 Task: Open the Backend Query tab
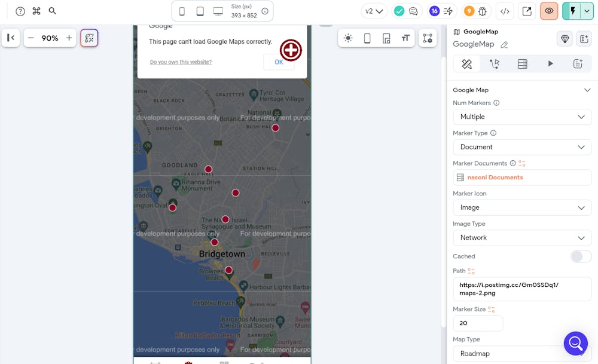point(522,64)
